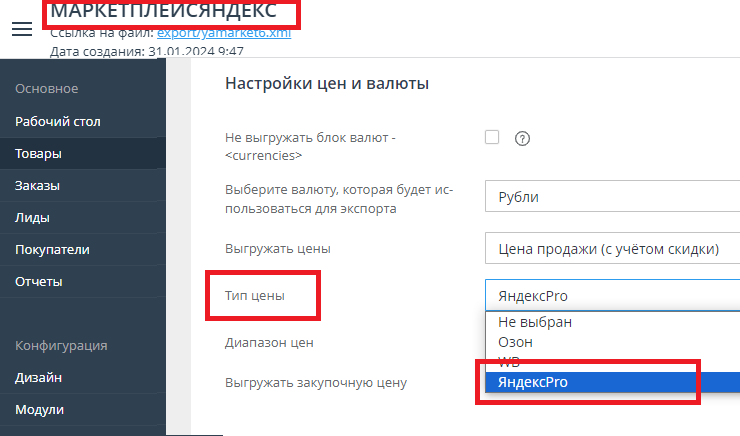Open the export/yamarket6.xml file link
Screen dimensions: 740x436
(224, 33)
